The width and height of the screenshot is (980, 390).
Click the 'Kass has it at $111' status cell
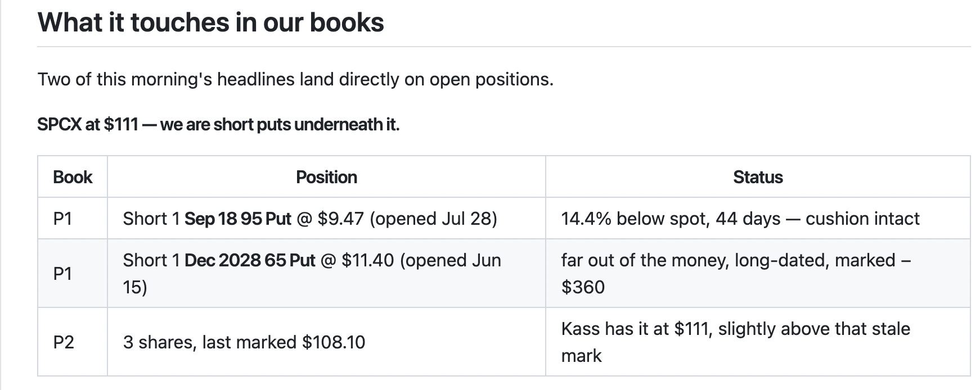(x=758, y=342)
